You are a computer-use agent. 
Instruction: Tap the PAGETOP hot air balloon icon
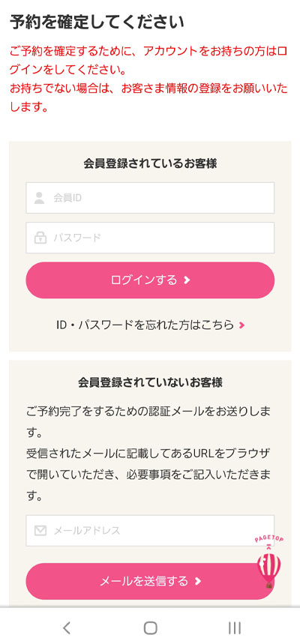pyautogui.click(x=268, y=562)
